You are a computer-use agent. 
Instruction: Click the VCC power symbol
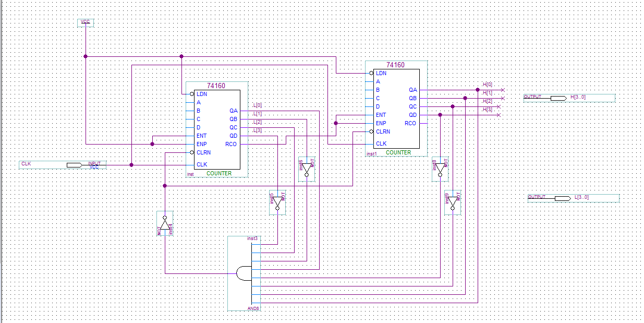86,22
